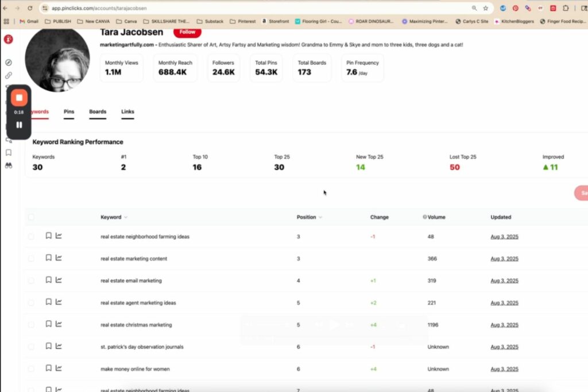View trend chart for real estate neighborhood farming ideas, position 3
The image size is (588, 392).
(x=59, y=236)
